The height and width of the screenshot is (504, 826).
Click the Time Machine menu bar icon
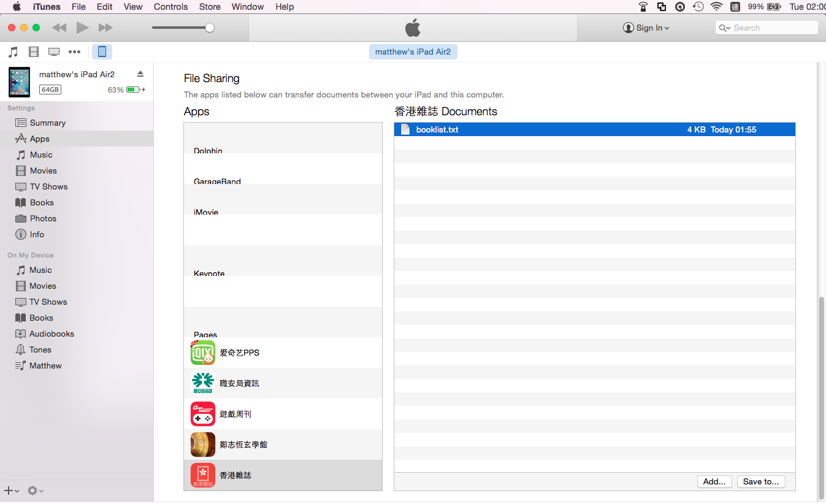[x=698, y=7]
